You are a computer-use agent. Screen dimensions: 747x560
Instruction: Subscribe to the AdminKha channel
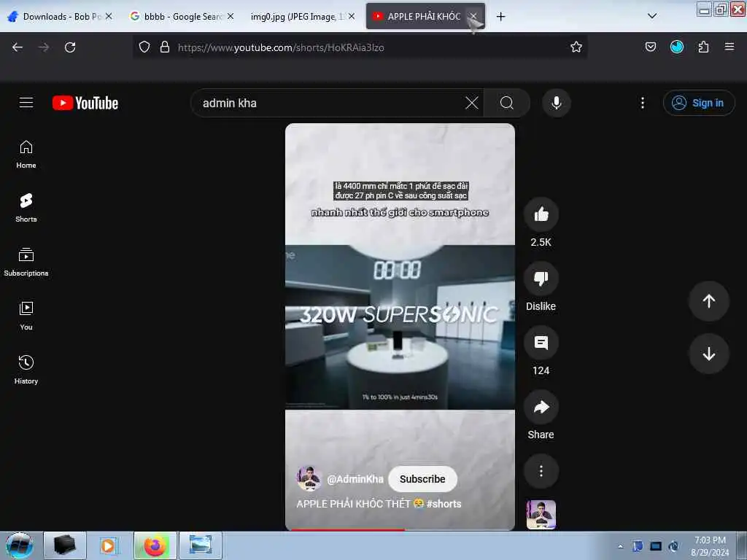pyautogui.click(x=422, y=479)
